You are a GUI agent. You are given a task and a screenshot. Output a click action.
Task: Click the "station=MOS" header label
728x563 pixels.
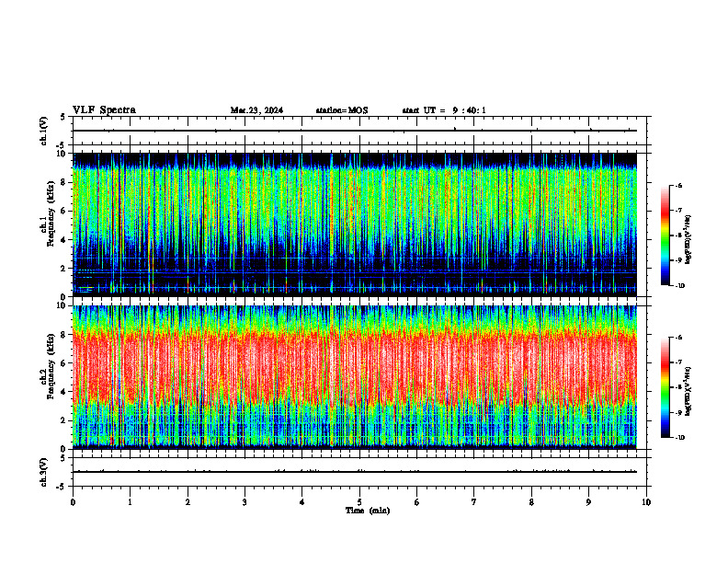click(342, 110)
